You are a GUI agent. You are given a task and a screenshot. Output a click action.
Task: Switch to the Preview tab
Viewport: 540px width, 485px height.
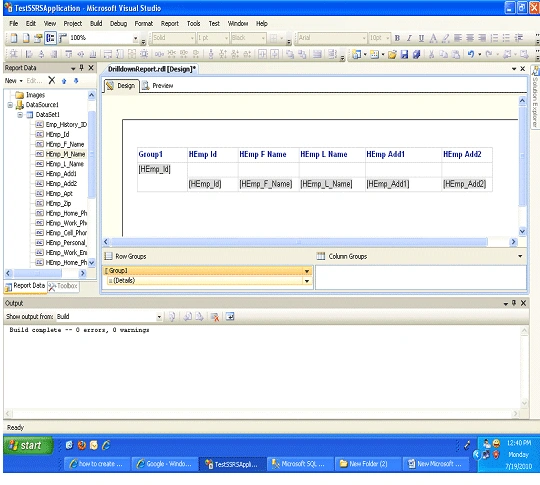(158, 85)
